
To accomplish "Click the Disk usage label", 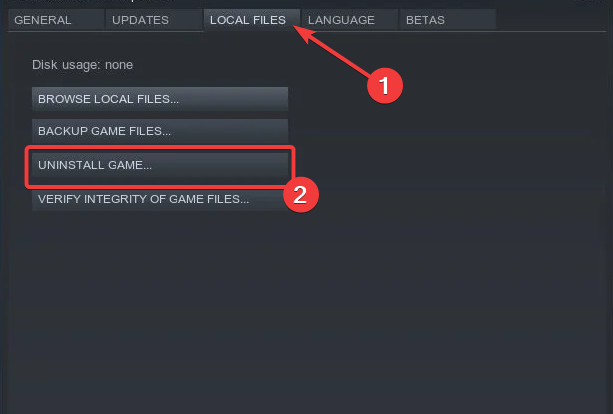I will point(67,65).
